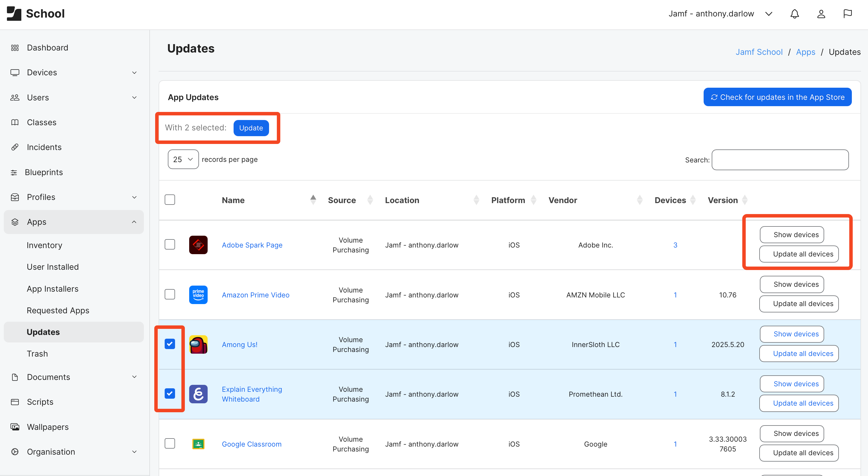Image resolution: width=868 pixels, height=476 pixels.
Task: Click Show devices for Explain Everything Whiteboard
Action: tap(792, 384)
